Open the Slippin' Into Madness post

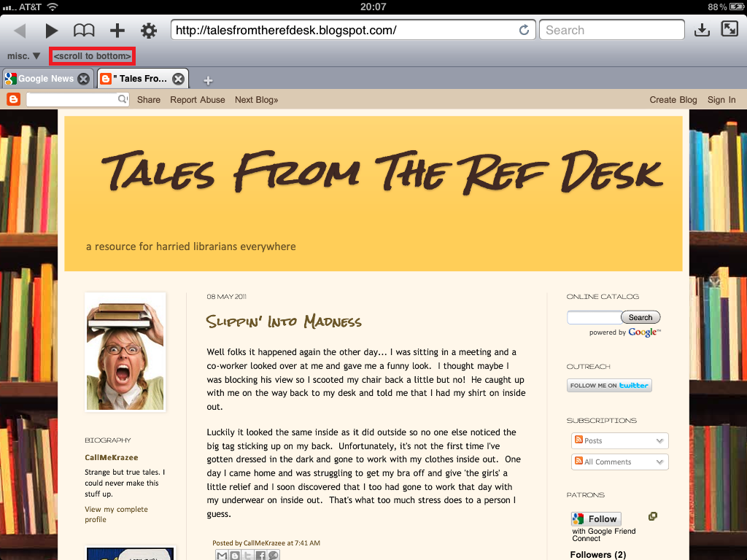coord(284,322)
